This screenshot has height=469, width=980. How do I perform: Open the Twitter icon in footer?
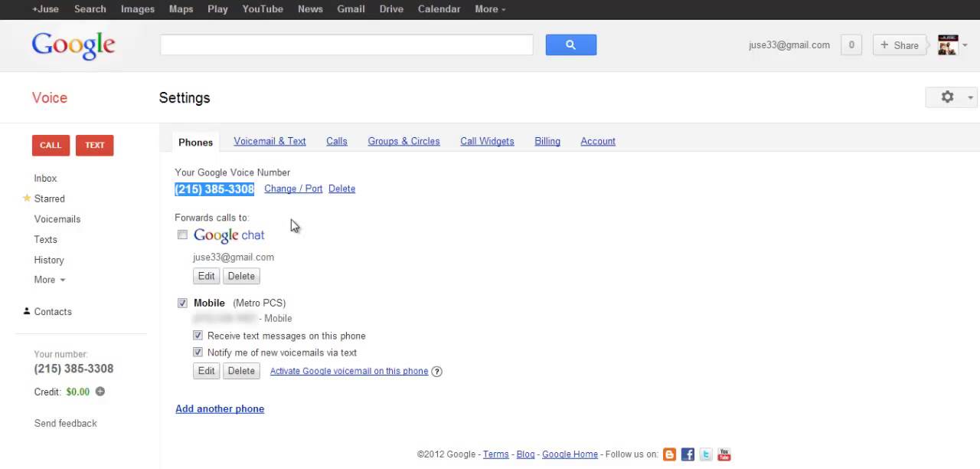(x=706, y=454)
